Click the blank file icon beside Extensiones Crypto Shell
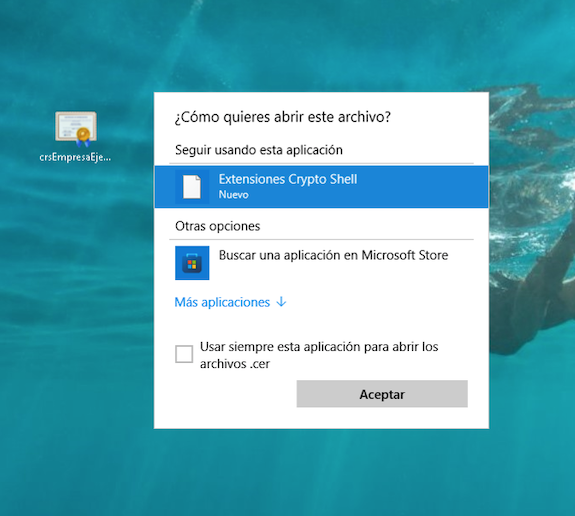This screenshot has width=575, height=516. [x=192, y=187]
